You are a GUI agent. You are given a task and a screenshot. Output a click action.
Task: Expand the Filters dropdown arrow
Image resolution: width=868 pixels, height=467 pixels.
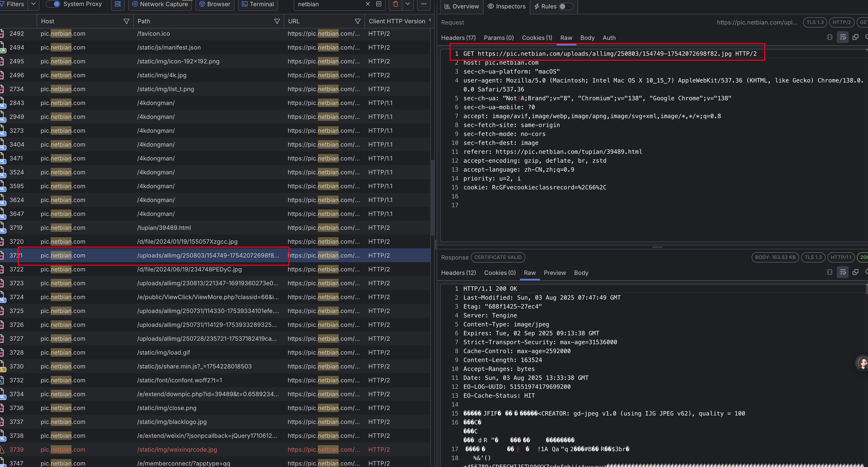pos(33,4)
